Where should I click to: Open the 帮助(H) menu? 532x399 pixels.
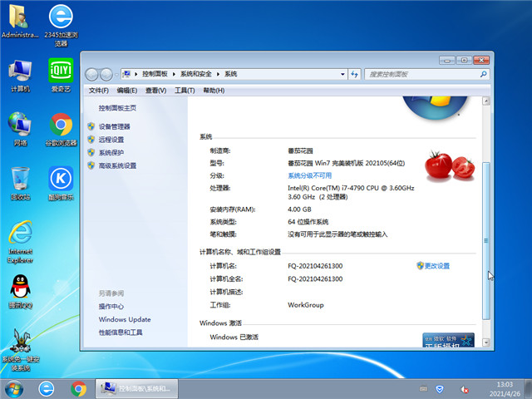click(214, 91)
